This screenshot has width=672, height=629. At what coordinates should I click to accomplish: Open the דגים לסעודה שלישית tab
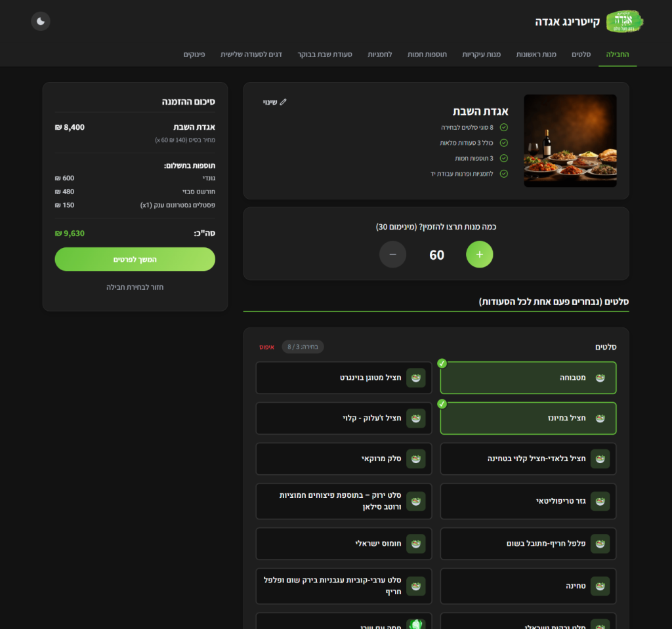[x=251, y=54]
